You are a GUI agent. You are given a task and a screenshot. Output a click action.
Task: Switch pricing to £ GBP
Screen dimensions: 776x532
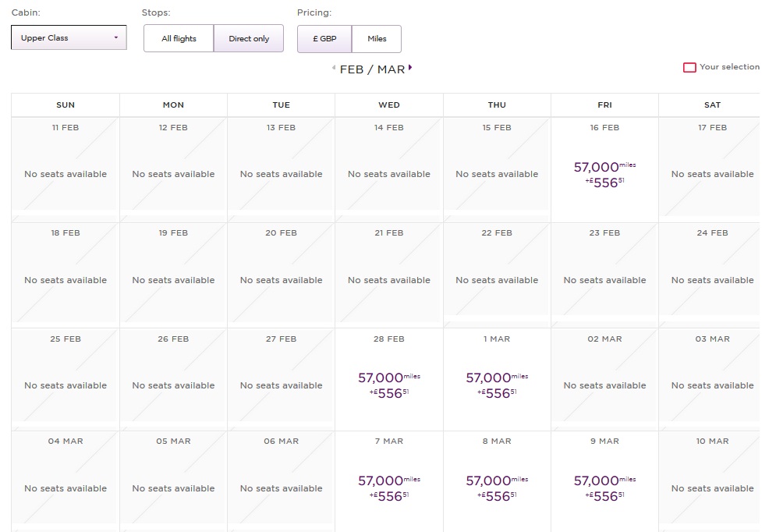(x=324, y=38)
